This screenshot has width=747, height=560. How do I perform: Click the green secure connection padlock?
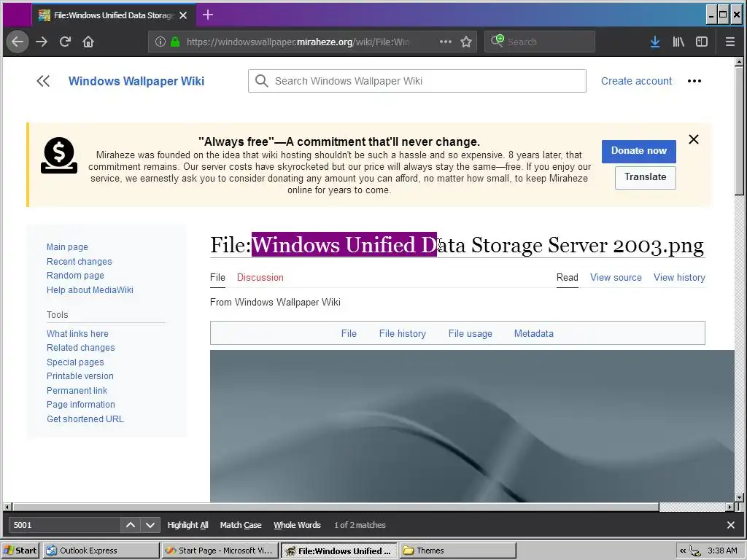[175, 42]
